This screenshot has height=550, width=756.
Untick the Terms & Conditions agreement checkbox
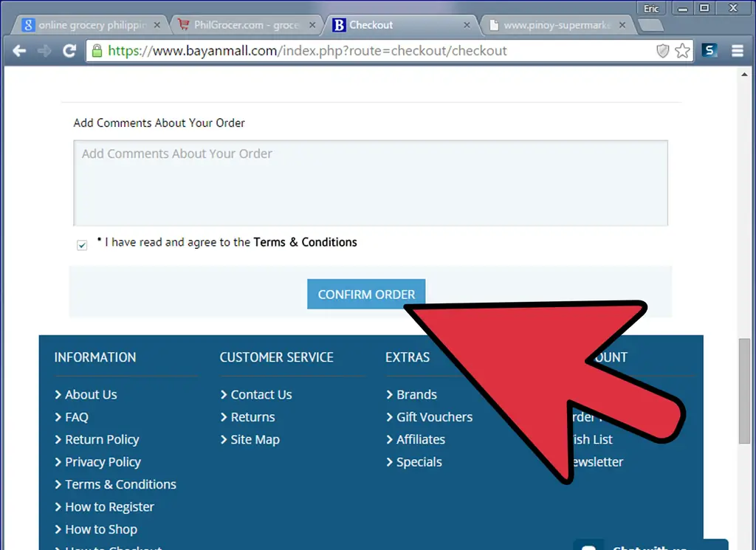pos(82,245)
